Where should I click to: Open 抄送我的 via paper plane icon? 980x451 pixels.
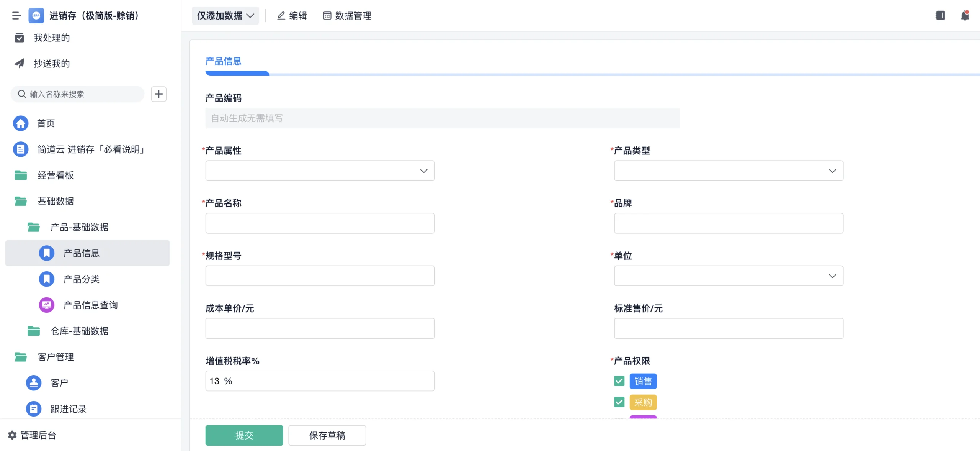pyautogui.click(x=20, y=63)
